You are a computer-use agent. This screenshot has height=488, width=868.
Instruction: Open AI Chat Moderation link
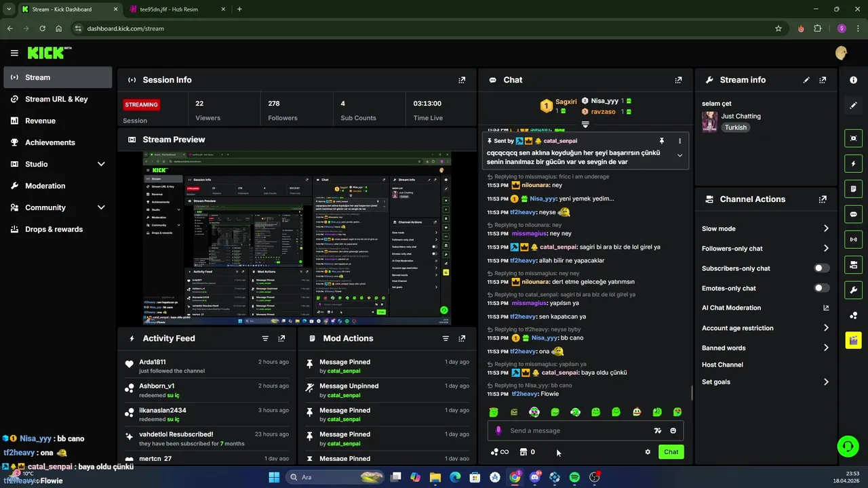click(x=766, y=308)
